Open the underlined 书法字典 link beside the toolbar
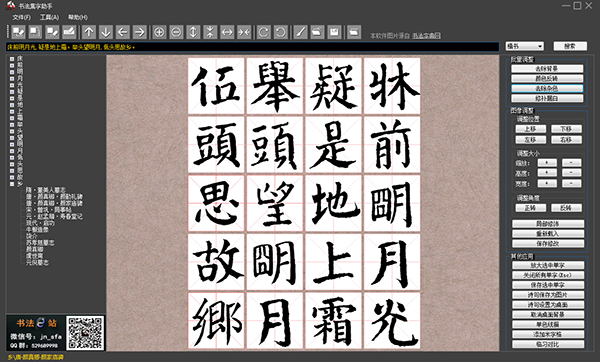600x362 pixels. point(426,36)
